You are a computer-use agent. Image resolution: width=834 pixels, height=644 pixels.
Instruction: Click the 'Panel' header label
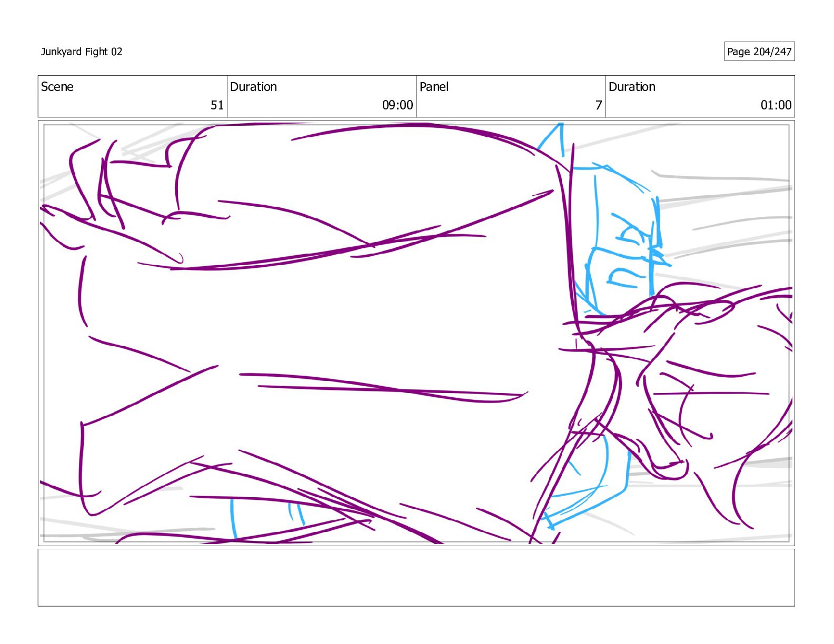click(434, 87)
